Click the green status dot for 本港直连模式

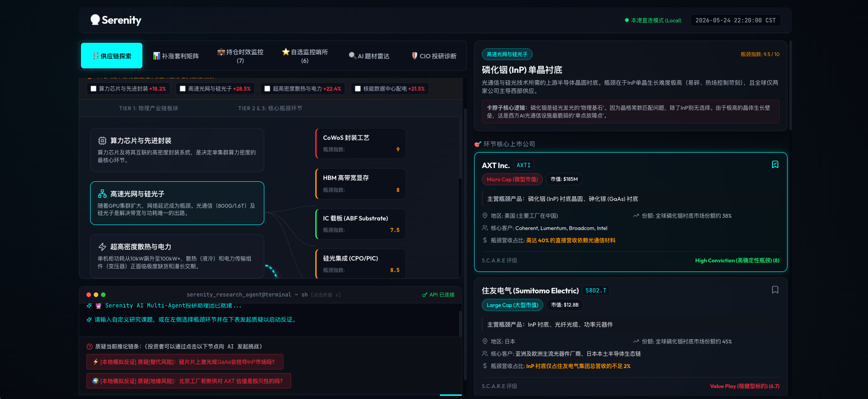coord(627,20)
